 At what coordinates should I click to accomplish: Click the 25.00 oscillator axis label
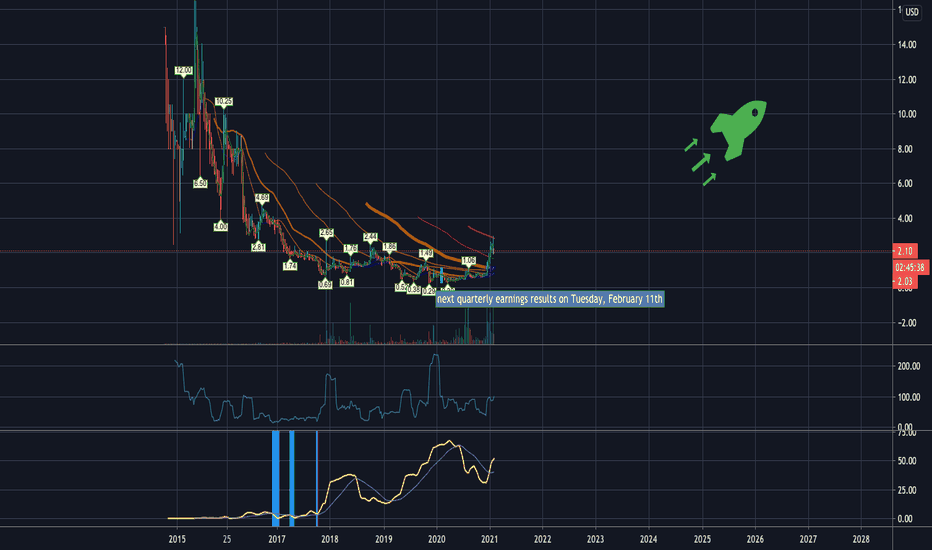coord(907,491)
